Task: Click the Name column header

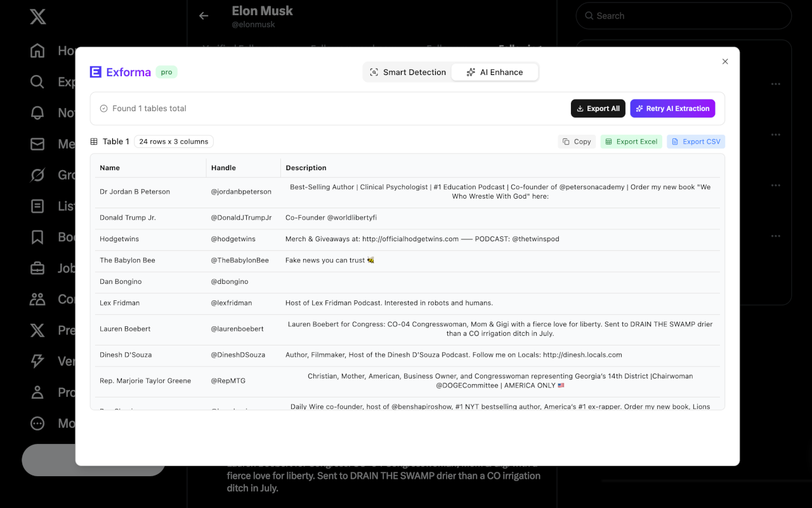Action: point(150,168)
